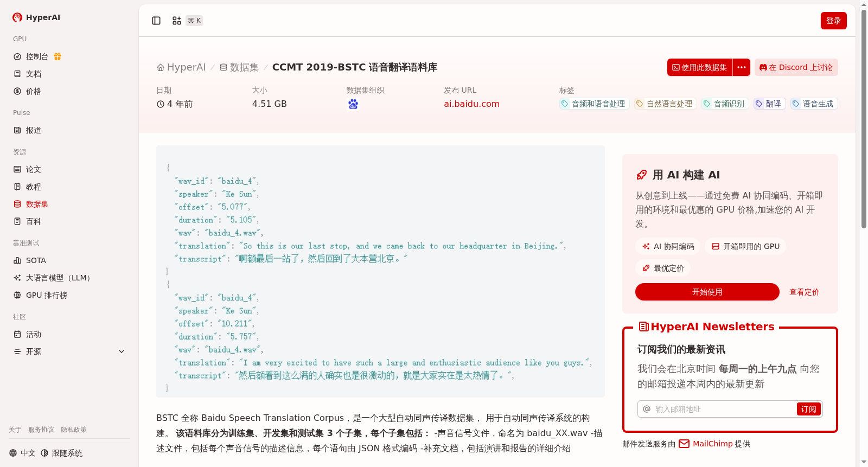The height and width of the screenshot is (467, 868).
Task: Click 使用此数据集 button
Action: click(700, 67)
